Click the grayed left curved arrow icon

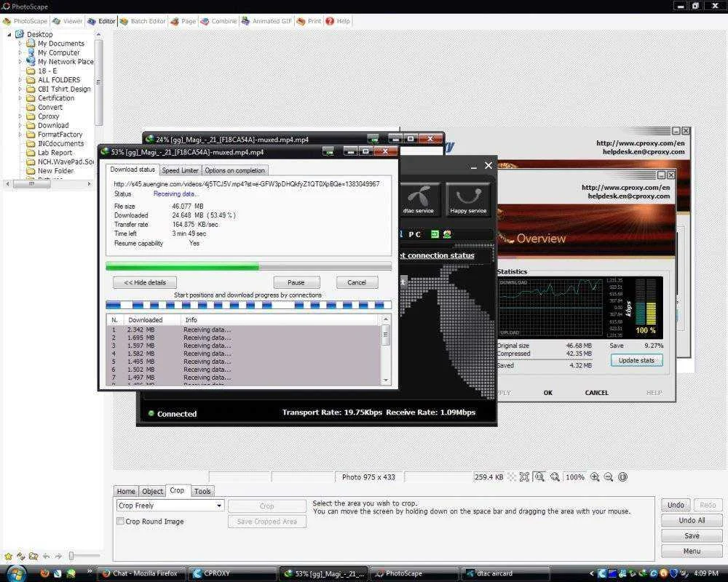[x=46, y=556]
